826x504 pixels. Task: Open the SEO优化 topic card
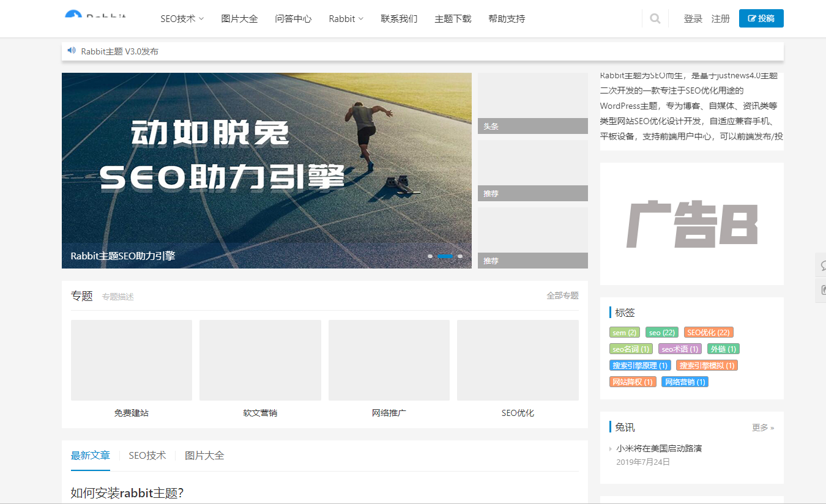518,369
